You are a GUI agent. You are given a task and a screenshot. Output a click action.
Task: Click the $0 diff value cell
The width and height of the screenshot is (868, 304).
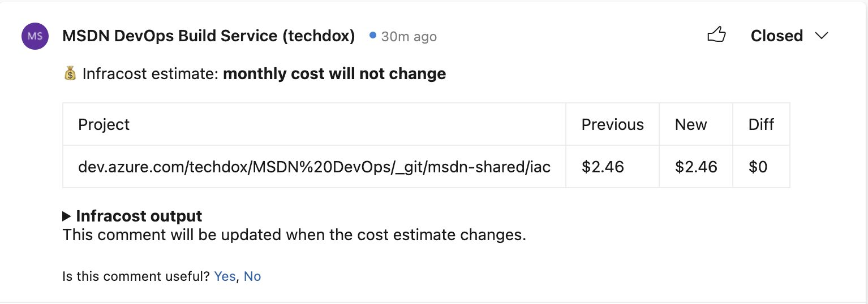[x=761, y=167]
